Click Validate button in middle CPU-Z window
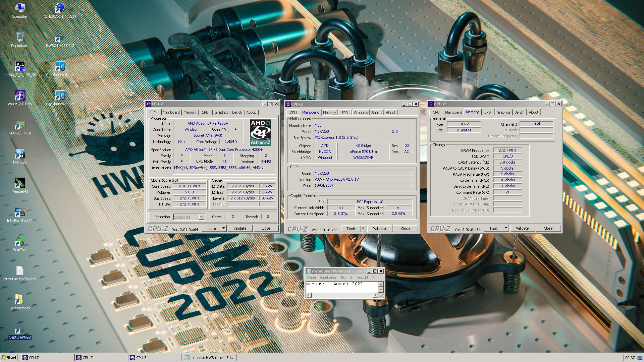 click(379, 229)
